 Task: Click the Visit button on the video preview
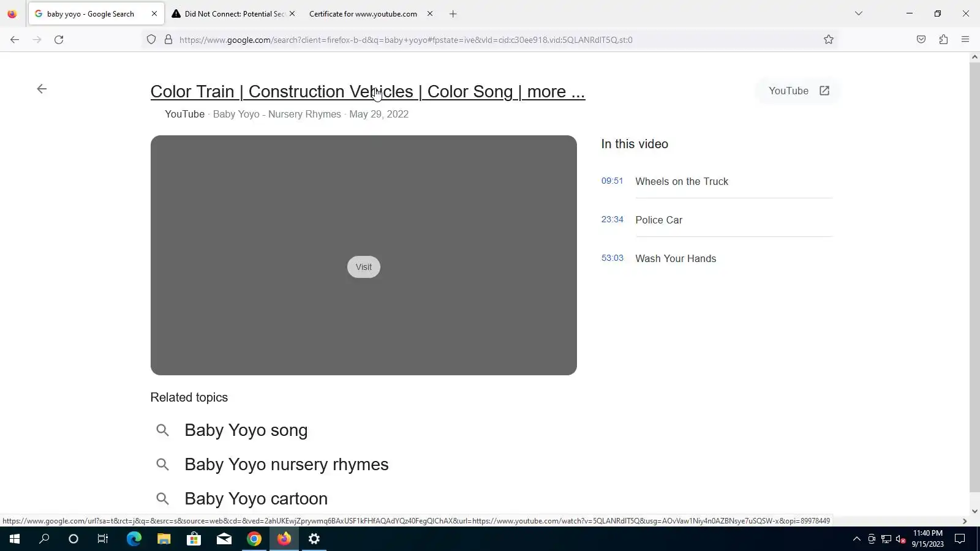pyautogui.click(x=364, y=267)
